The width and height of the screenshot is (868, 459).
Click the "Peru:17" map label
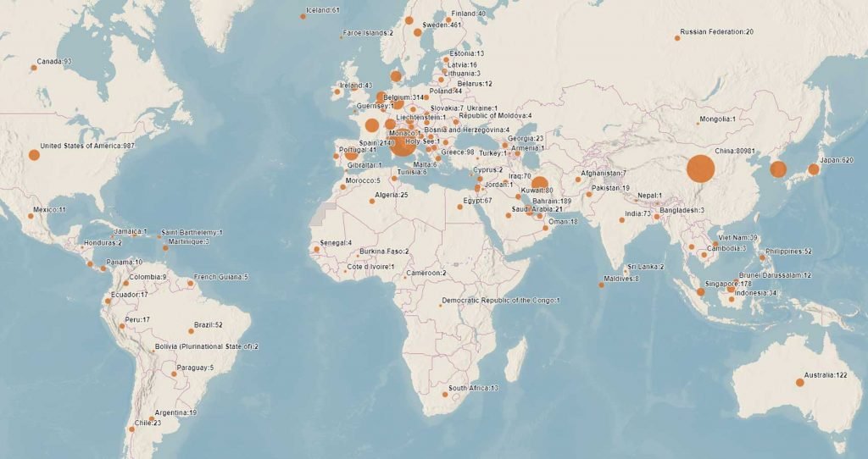pos(137,320)
